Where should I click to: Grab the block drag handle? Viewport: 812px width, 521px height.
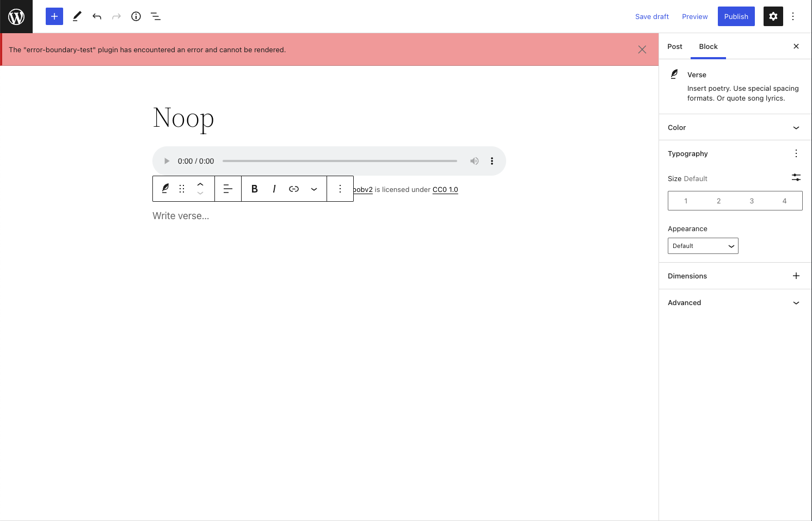[x=182, y=189]
